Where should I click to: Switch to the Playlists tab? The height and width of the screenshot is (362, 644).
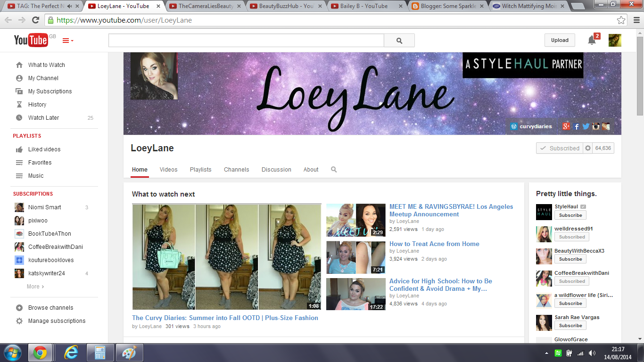tap(201, 170)
